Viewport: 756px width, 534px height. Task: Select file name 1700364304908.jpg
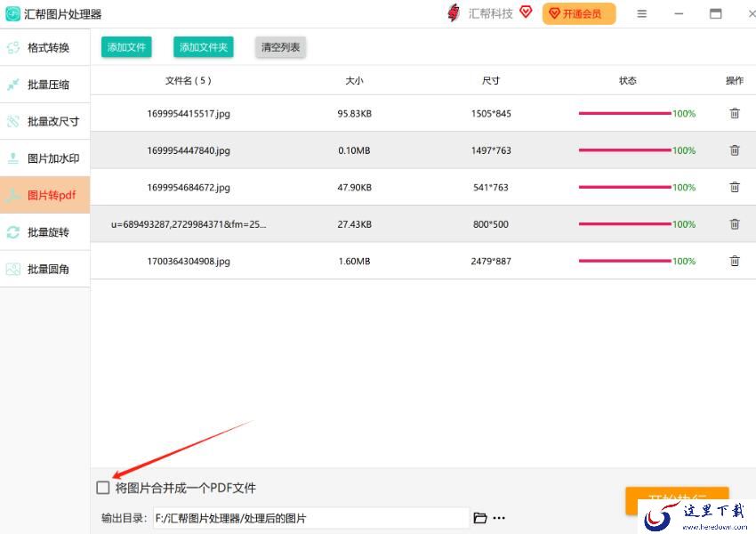[x=189, y=262]
